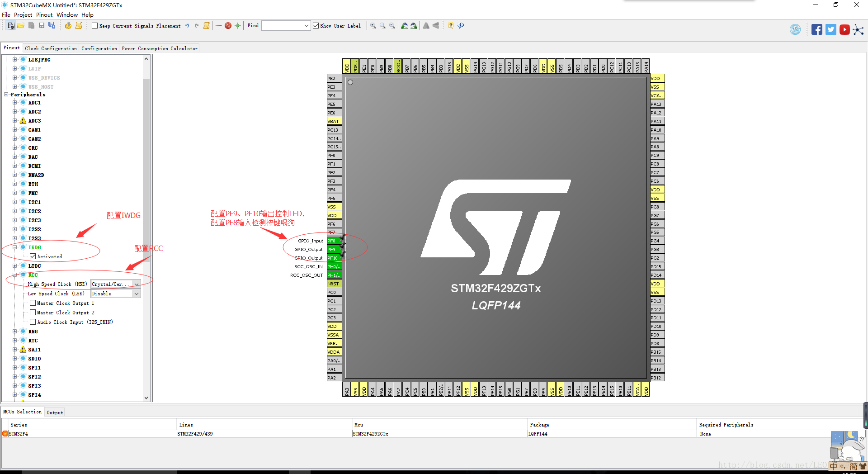The image size is (868, 474).
Task: Click the NRST pin
Action: [334, 284]
